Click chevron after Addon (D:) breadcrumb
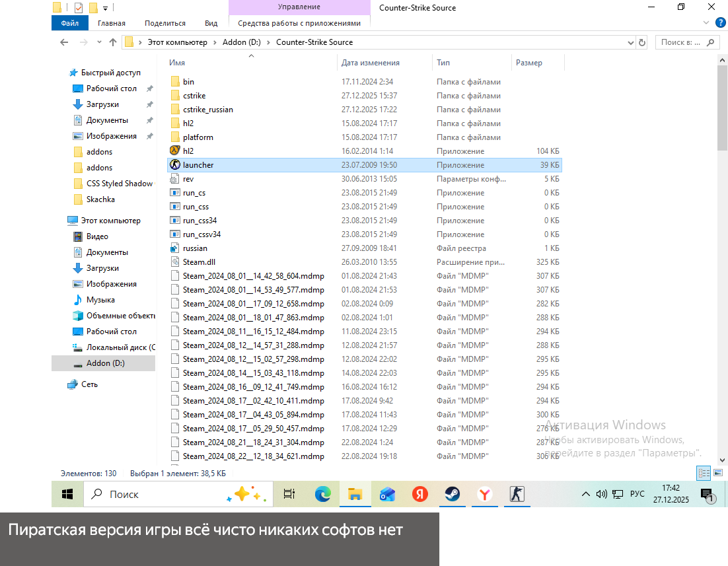 tap(268, 42)
